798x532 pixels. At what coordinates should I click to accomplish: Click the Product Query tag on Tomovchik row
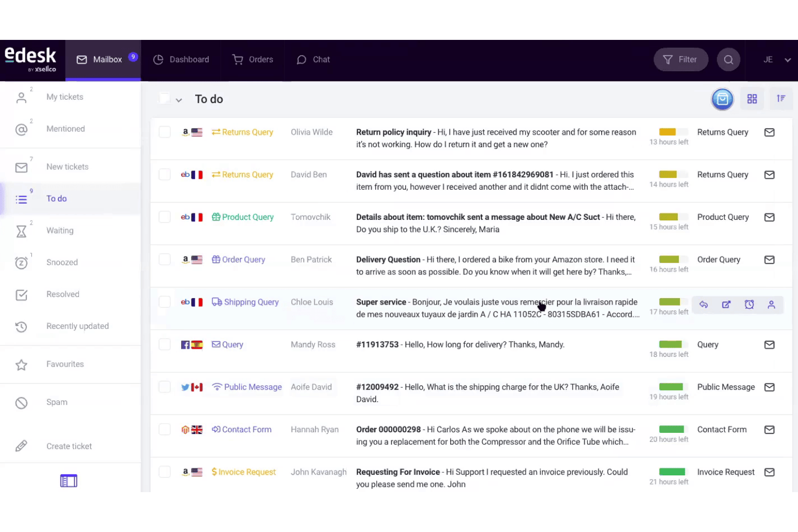pyautogui.click(x=243, y=217)
